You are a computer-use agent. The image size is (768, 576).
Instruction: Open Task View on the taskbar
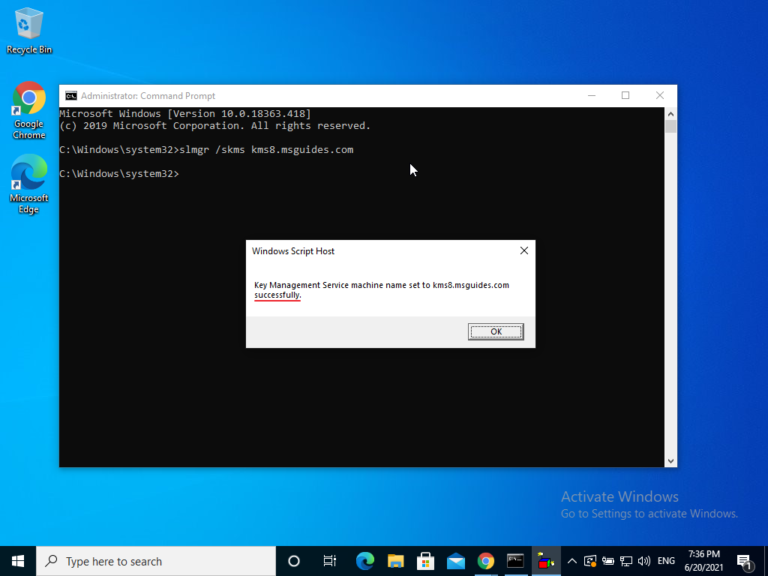tap(330, 561)
